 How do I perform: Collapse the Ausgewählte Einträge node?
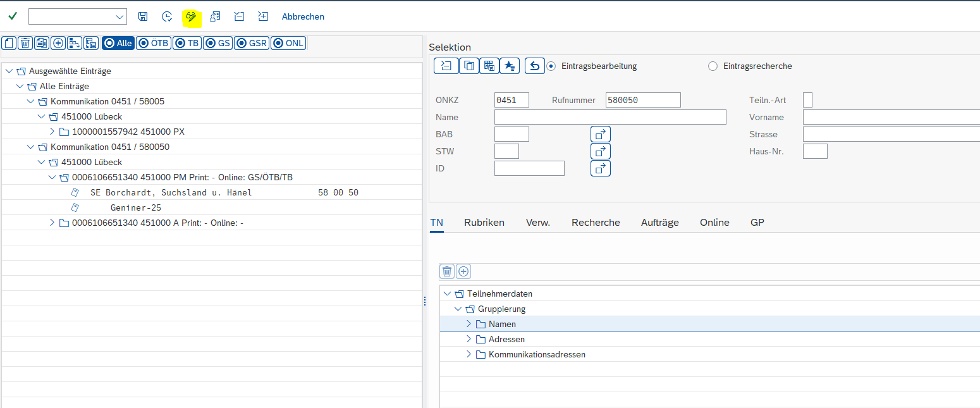(x=9, y=71)
